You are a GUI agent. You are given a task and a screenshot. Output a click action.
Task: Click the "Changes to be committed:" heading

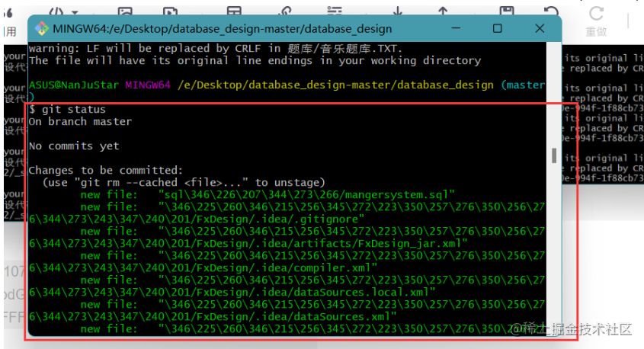pos(106,170)
